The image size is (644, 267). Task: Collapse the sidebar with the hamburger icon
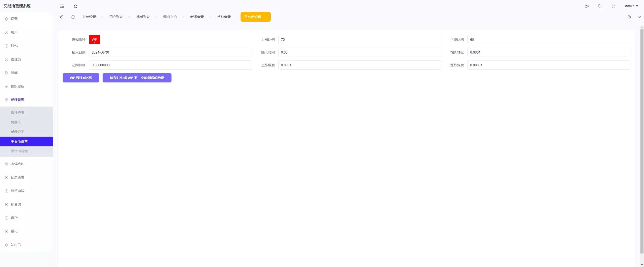tap(62, 6)
